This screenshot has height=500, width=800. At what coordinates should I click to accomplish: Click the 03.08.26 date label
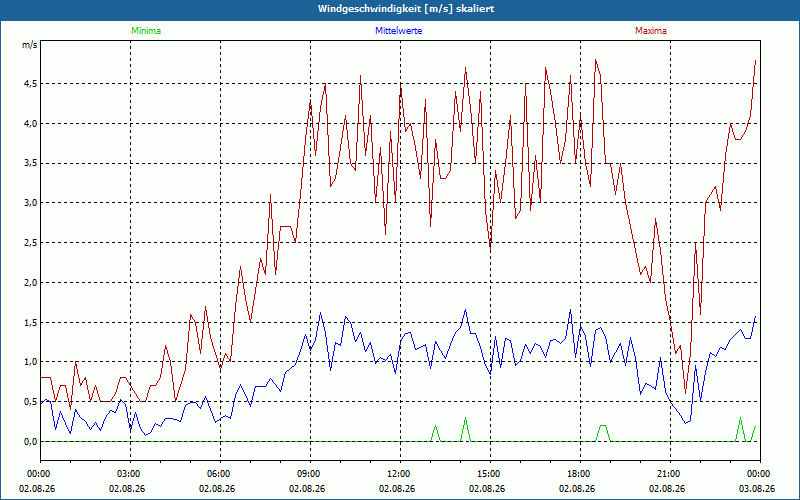(x=757, y=489)
